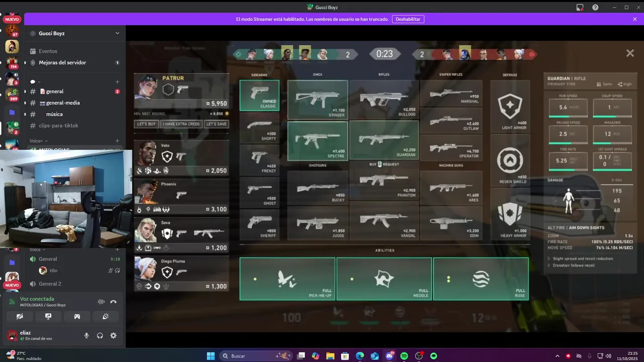The width and height of the screenshot is (644, 362).
Task: Add a channel to the Voice+ category
Action: click(117, 141)
